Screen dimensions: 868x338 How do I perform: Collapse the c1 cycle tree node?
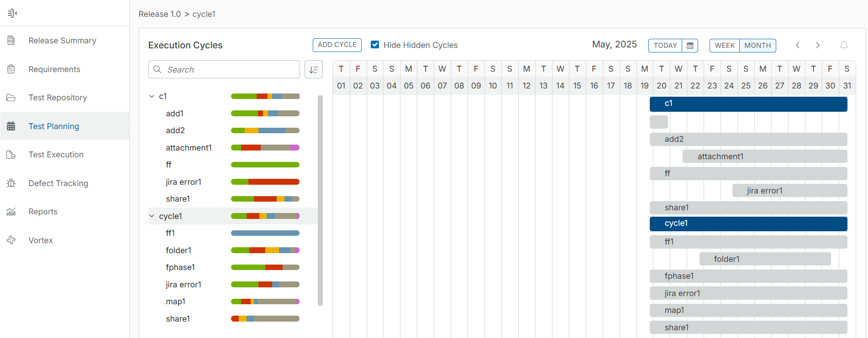[152, 96]
